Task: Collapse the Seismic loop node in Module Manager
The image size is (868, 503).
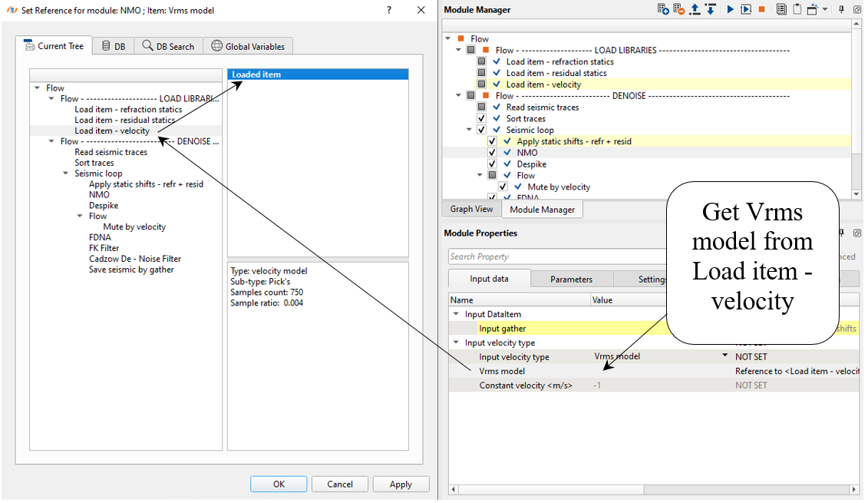Action: (x=470, y=131)
